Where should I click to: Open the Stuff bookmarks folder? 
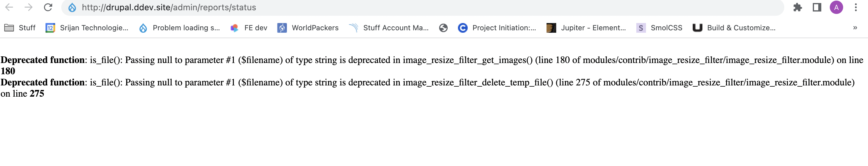pos(20,28)
